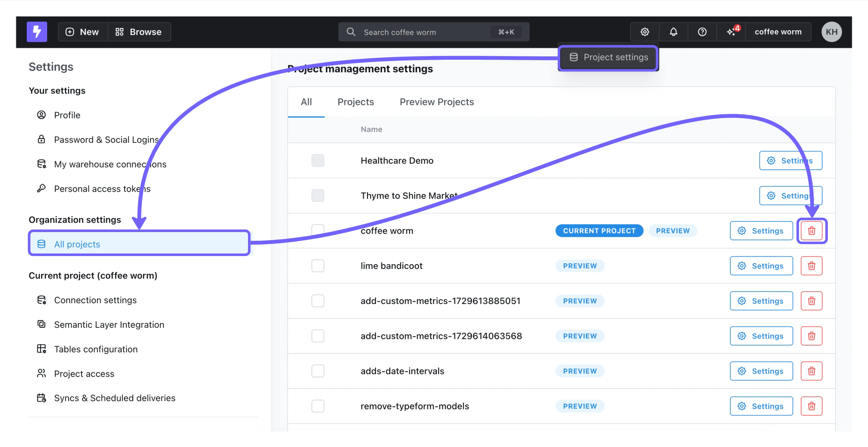Open the sparkle updates icon with badge
Viewport: 868px width, 447px height.
pos(731,32)
